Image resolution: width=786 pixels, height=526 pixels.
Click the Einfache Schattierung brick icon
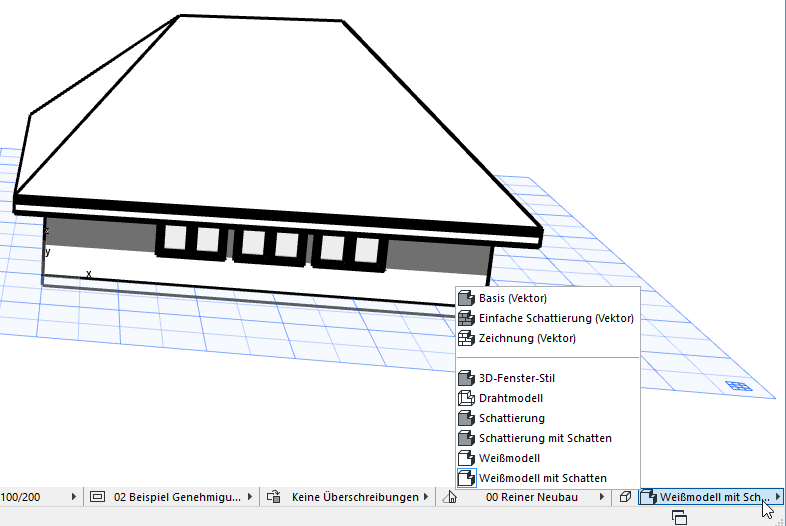pyautogui.click(x=466, y=318)
